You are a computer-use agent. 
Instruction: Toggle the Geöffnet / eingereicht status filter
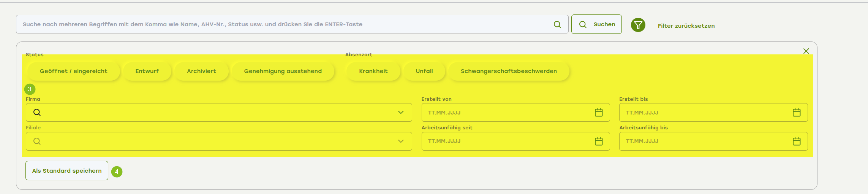73,71
